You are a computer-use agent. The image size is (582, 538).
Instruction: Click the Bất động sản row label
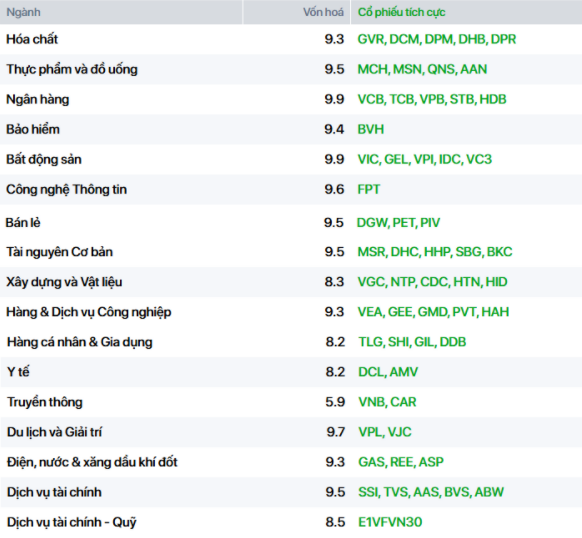44,160
